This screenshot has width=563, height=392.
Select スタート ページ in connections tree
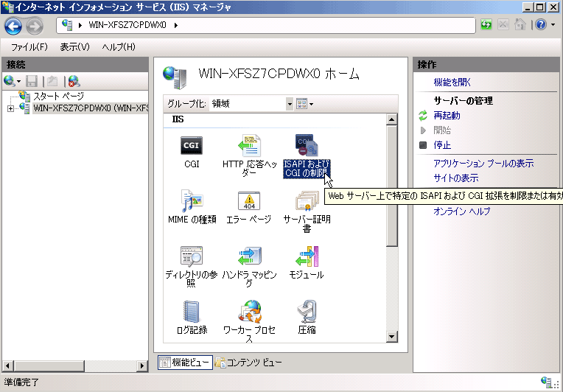coord(58,97)
